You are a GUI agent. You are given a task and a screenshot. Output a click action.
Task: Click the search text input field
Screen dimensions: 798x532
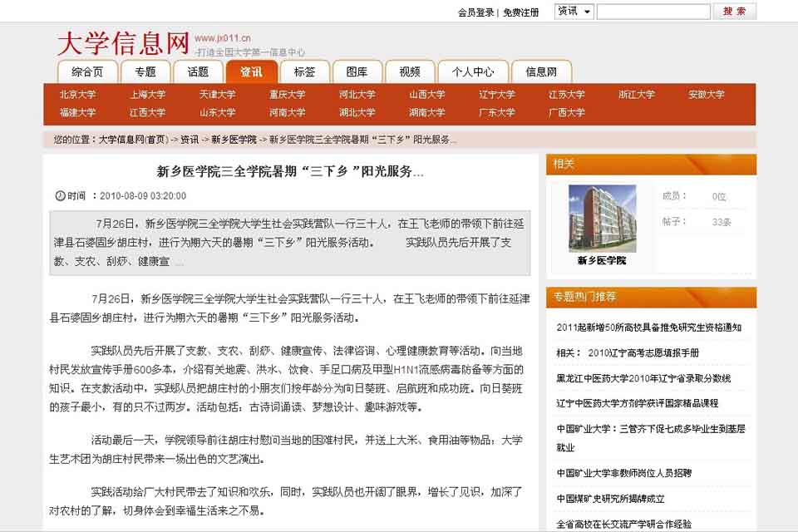(653, 12)
